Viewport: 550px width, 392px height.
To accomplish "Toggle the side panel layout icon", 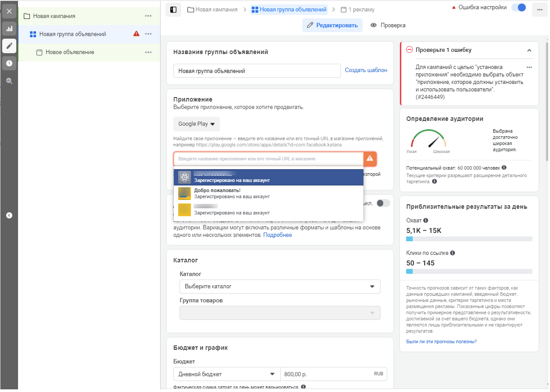I will click(173, 9).
